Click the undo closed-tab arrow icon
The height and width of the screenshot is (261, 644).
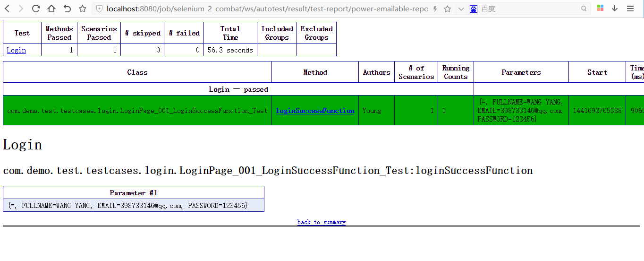67,9
